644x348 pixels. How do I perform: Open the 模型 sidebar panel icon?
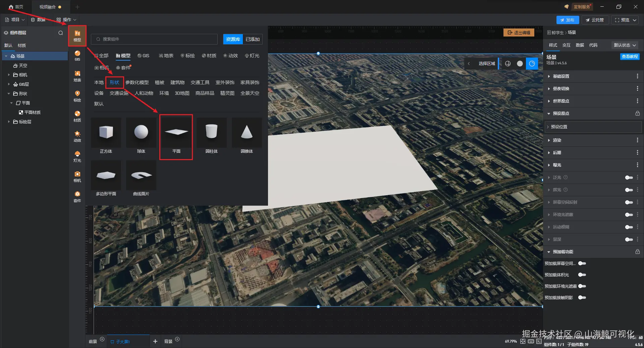pyautogui.click(x=77, y=36)
